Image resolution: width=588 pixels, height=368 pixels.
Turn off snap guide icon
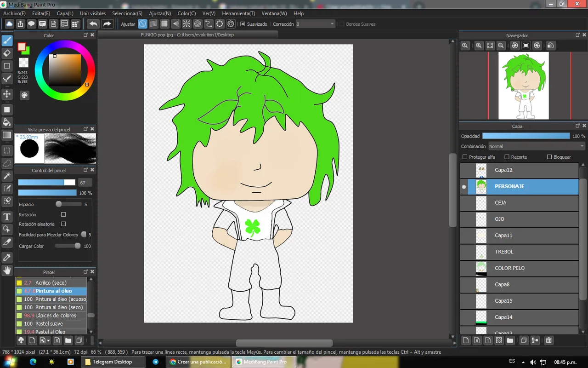142,24
